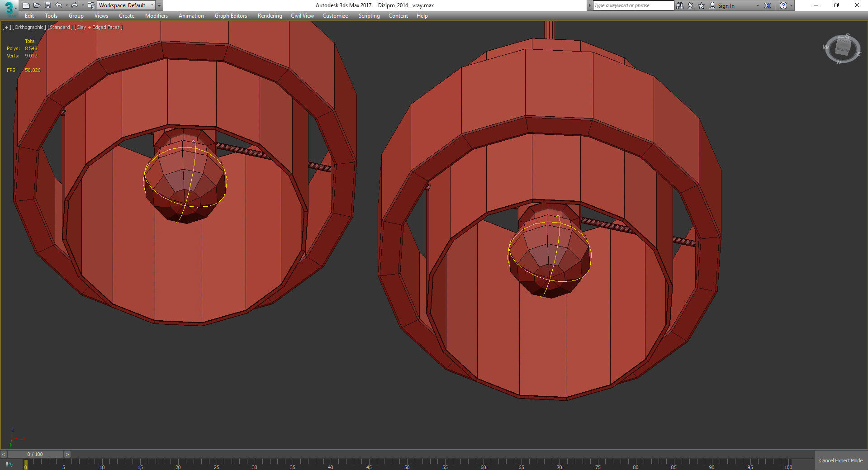
Task: Create a new scene file
Action: [26, 5]
